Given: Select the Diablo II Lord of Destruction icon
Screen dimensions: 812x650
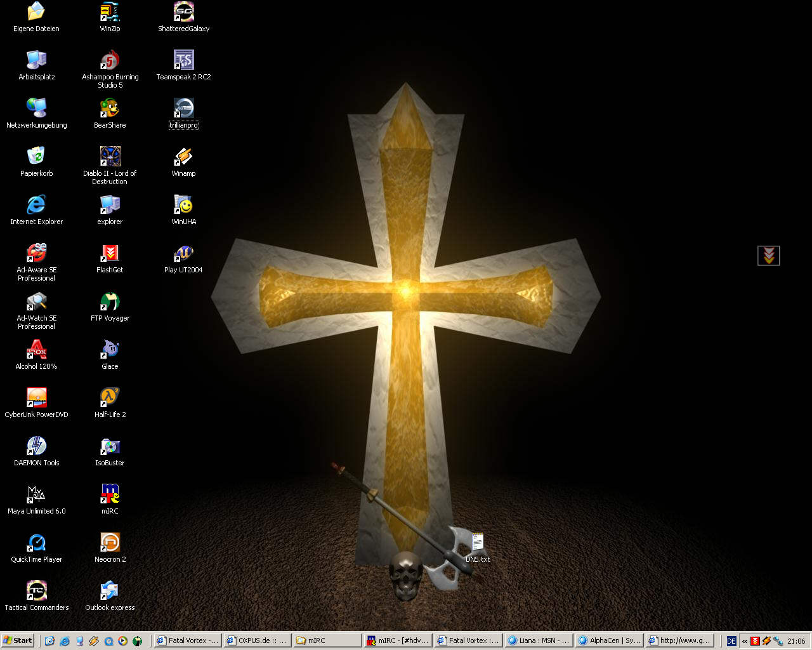Looking at the screenshot, I should coord(110,157).
